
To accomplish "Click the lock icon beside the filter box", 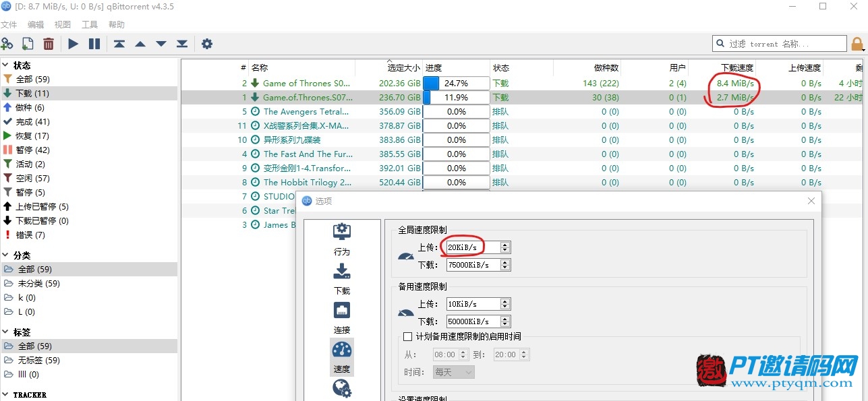I will point(858,44).
